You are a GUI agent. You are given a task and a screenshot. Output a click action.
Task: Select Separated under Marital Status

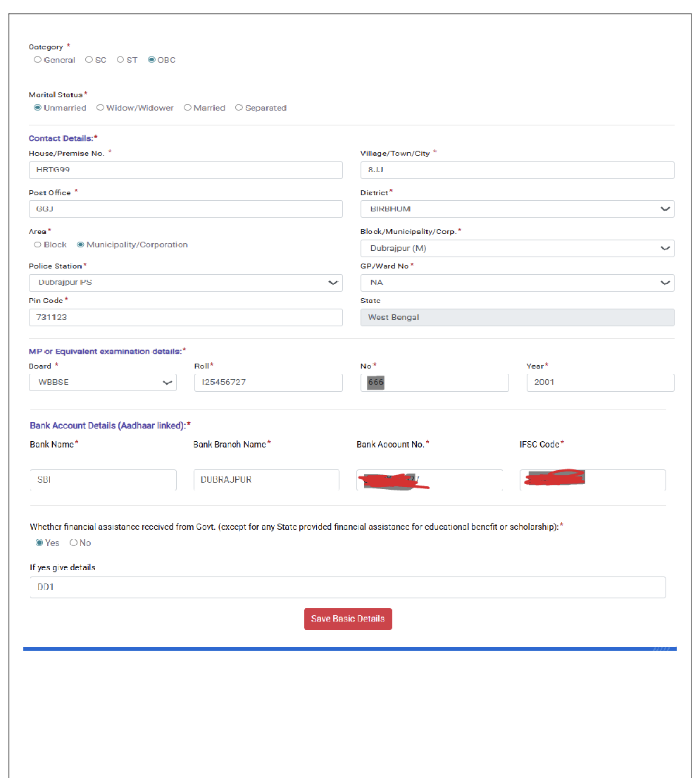(239, 107)
